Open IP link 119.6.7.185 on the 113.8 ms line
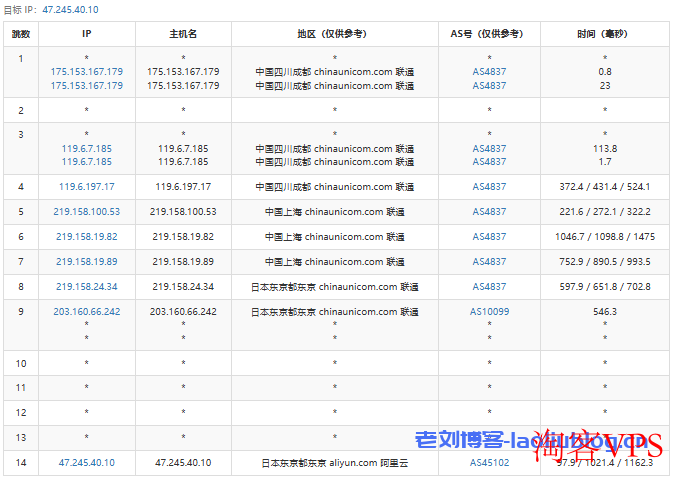Viewport: 674px width, 478px height. pos(87,148)
